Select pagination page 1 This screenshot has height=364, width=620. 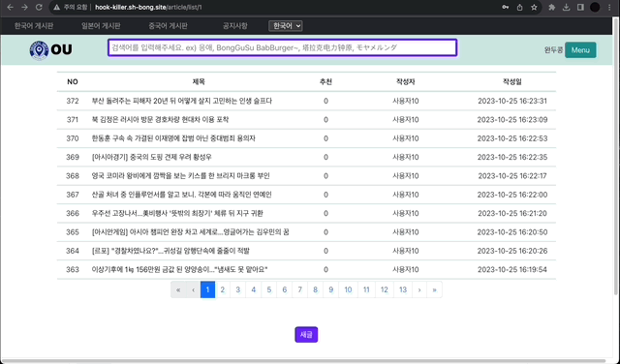207,289
